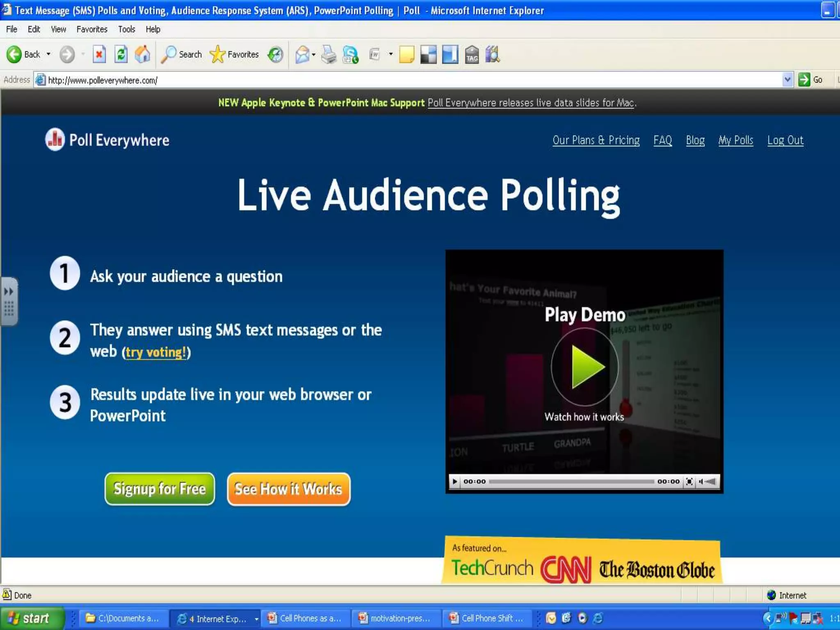Expand the Back button history dropdown
The width and height of the screenshot is (840, 630).
(x=48, y=54)
